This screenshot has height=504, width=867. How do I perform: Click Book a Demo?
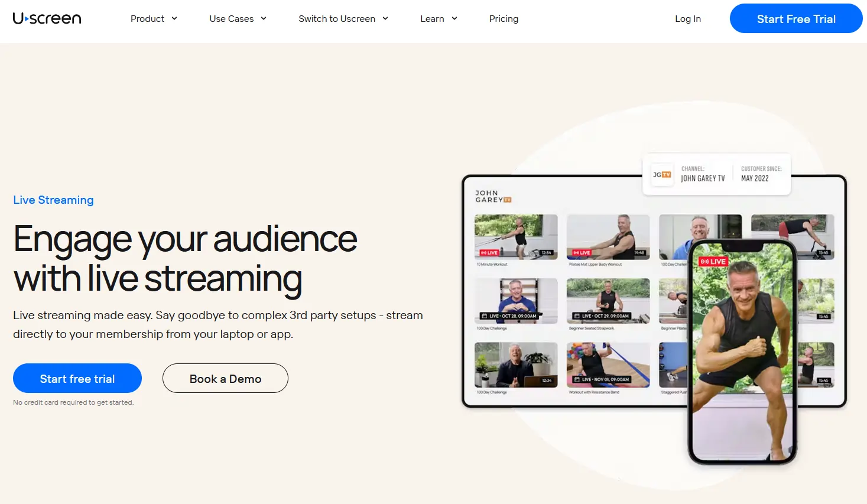click(225, 378)
